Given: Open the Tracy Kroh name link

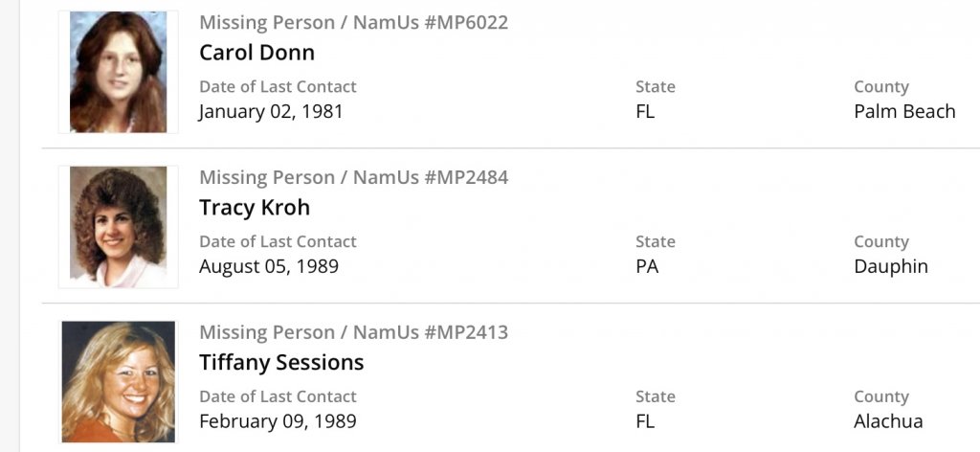Looking at the screenshot, I should [255, 207].
